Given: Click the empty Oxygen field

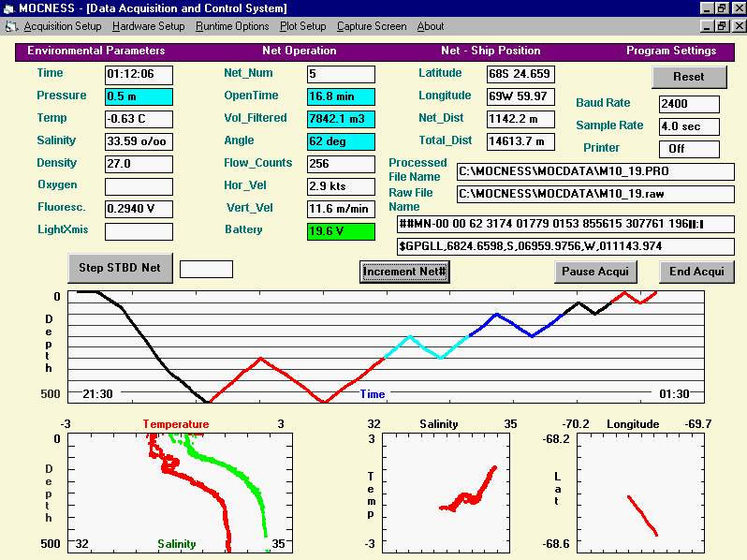Looking at the screenshot, I should tap(139, 186).
